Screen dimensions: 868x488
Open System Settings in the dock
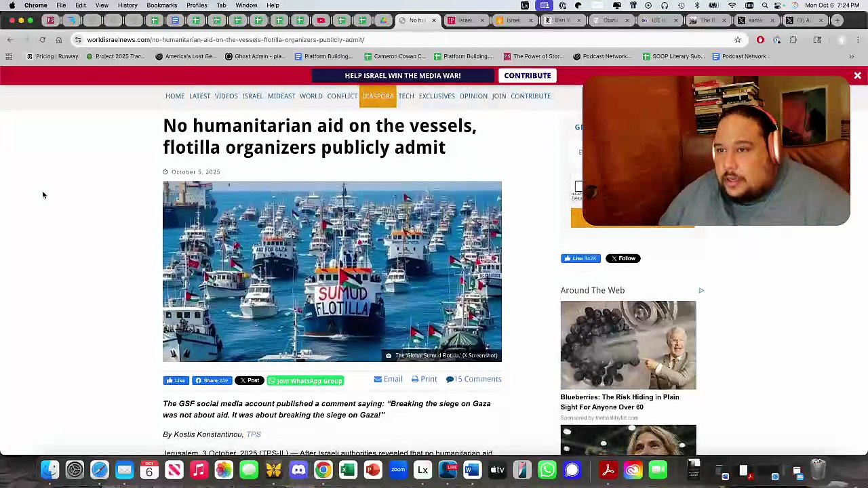click(x=75, y=470)
